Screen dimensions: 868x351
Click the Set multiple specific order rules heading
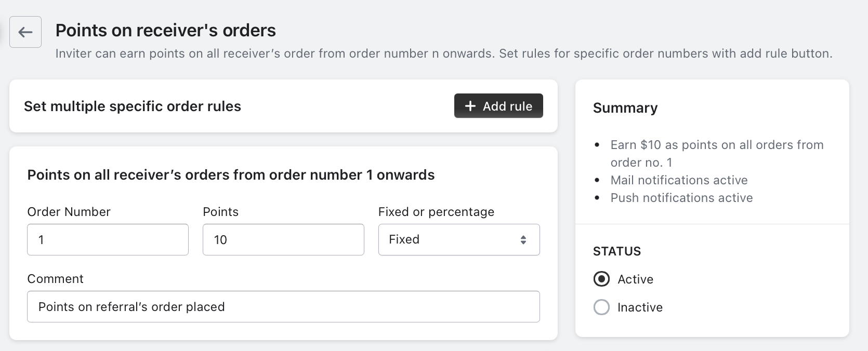point(133,106)
